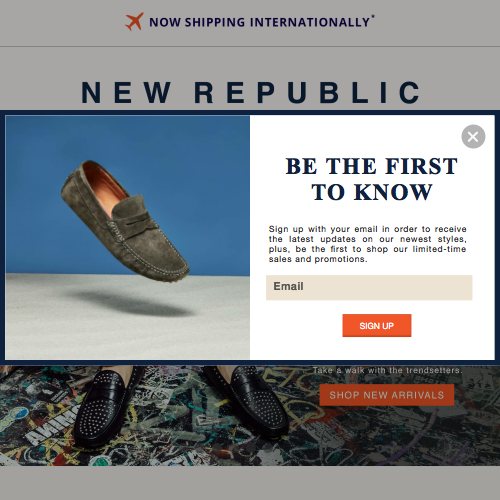Click the trendsetters tagline text
Screen dimensions: 500x500
point(387,370)
